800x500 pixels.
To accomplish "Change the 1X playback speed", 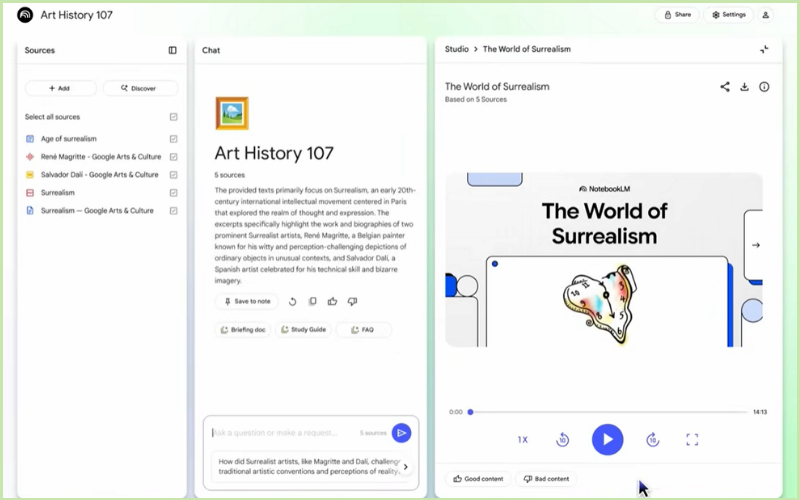I will (523, 440).
